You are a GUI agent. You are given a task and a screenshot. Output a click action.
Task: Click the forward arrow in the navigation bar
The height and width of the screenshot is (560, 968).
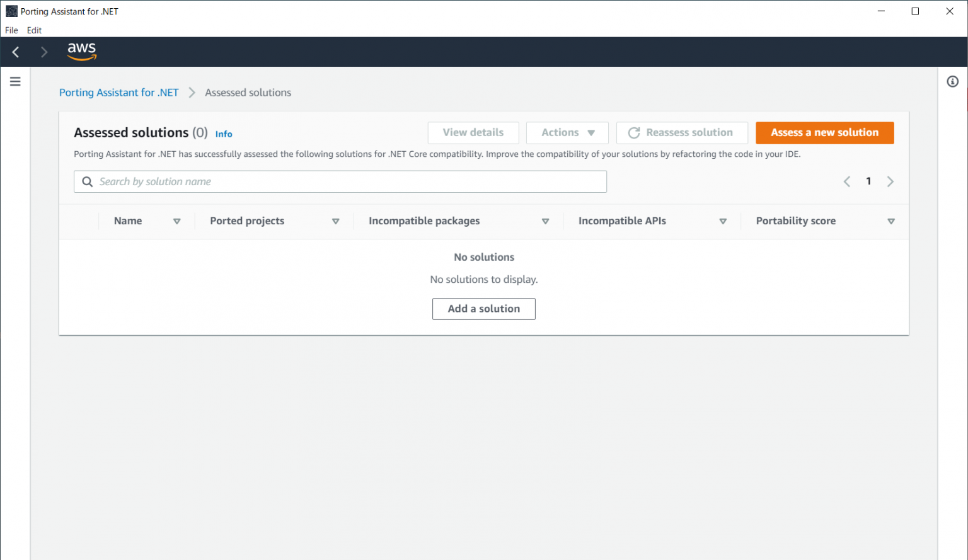click(43, 52)
